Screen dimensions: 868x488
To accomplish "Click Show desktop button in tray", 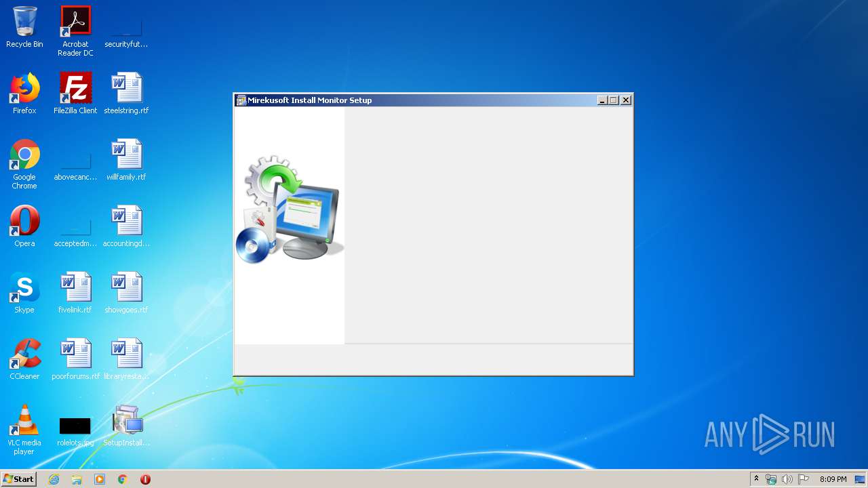I will 861,479.
